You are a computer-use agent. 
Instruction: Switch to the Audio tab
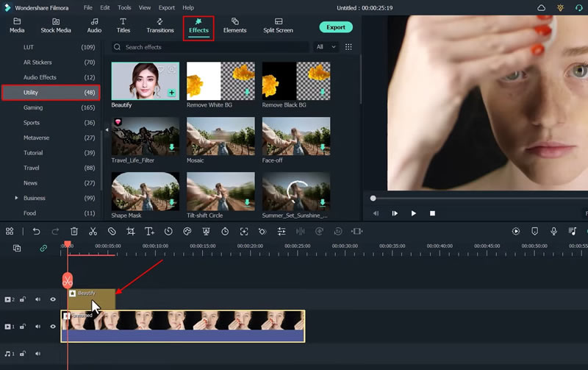pyautogui.click(x=94, y=26)
